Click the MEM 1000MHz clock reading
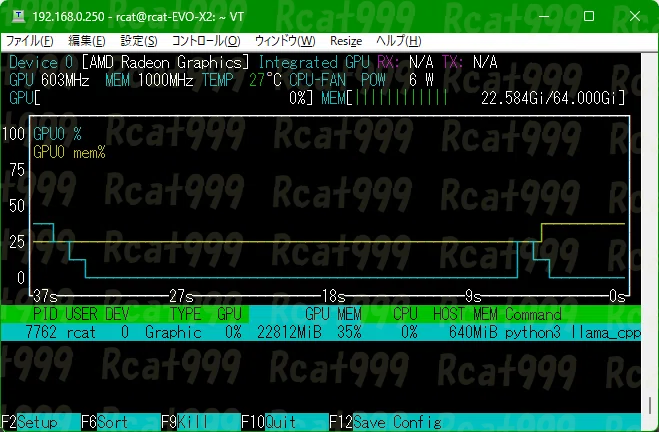Viewport: 659px width, 432px height. pos(149,80)
